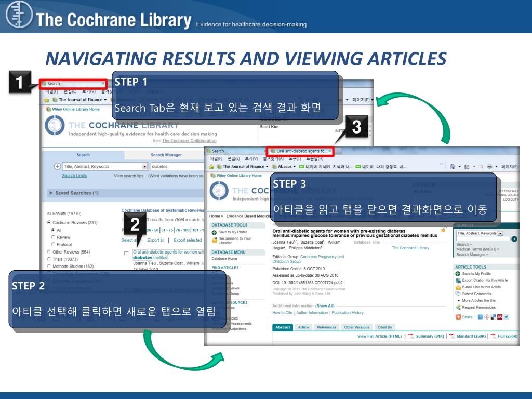This screenshot has height=399, width=532.
Task: Click the Search Limits link
Action: [x=74, y=176]
